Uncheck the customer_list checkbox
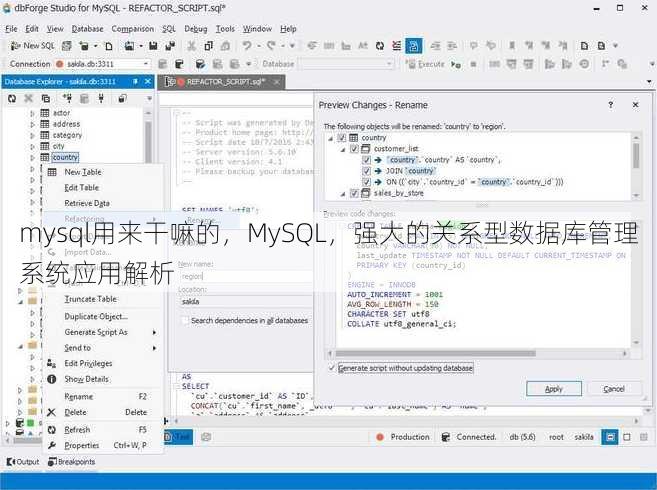The image size is (657, 490). pyautogui.click(x=354, y=148)
